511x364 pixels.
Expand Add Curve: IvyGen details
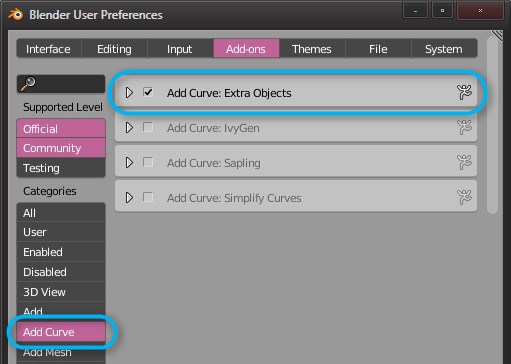pos(129,128)
